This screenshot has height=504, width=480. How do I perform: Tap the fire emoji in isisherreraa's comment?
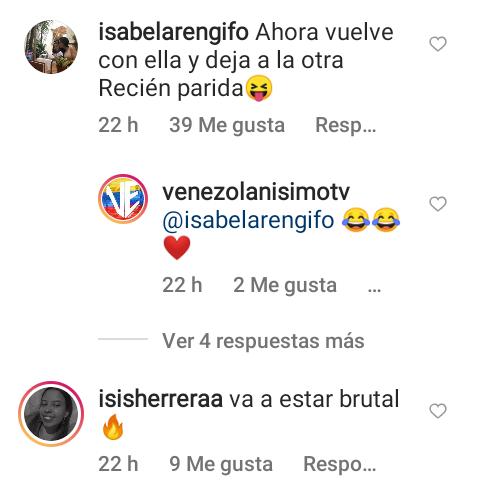point(113,427)
